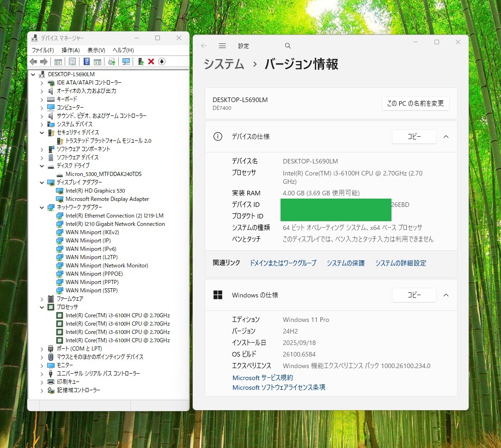
Task: Expand the 印刷キュー category
Action: coord(42,382)
